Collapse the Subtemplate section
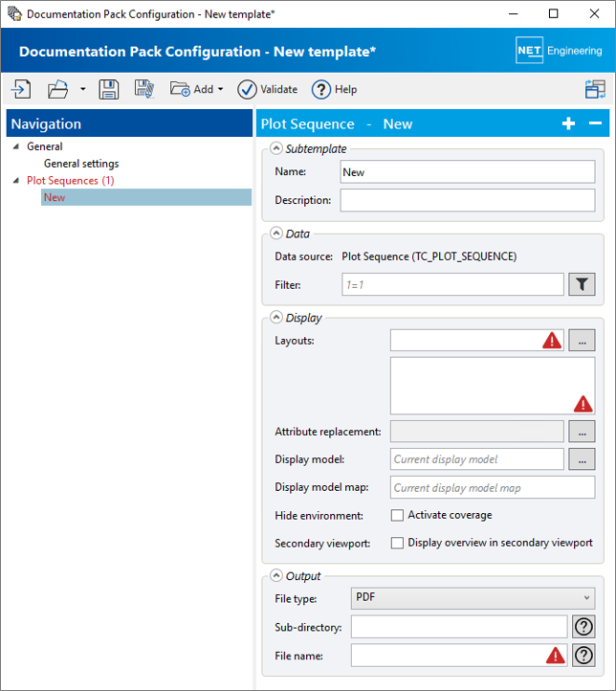 (276, 148)
